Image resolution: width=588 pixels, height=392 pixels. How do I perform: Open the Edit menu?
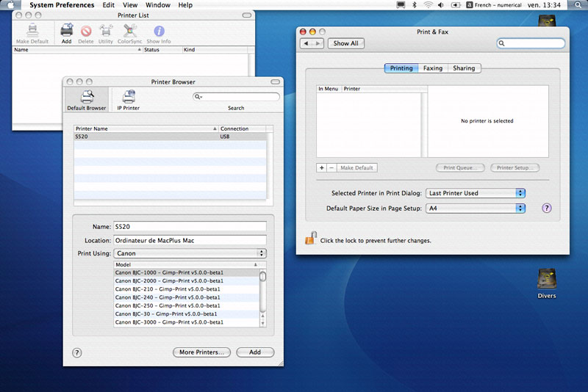[x=108, y=5]
